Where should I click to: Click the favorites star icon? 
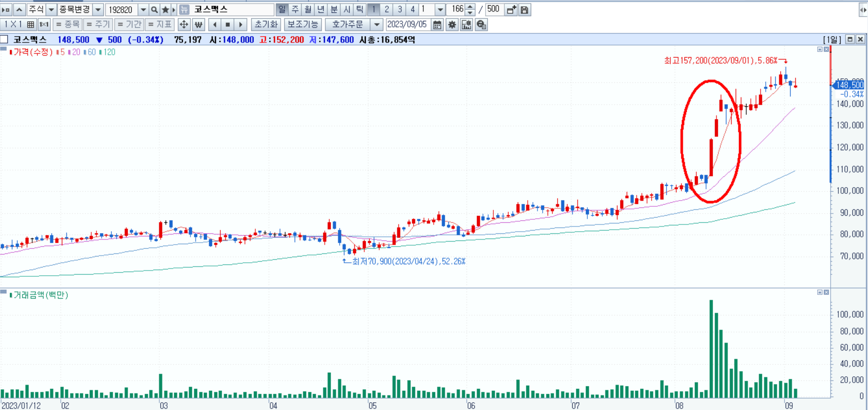point(166,10)
